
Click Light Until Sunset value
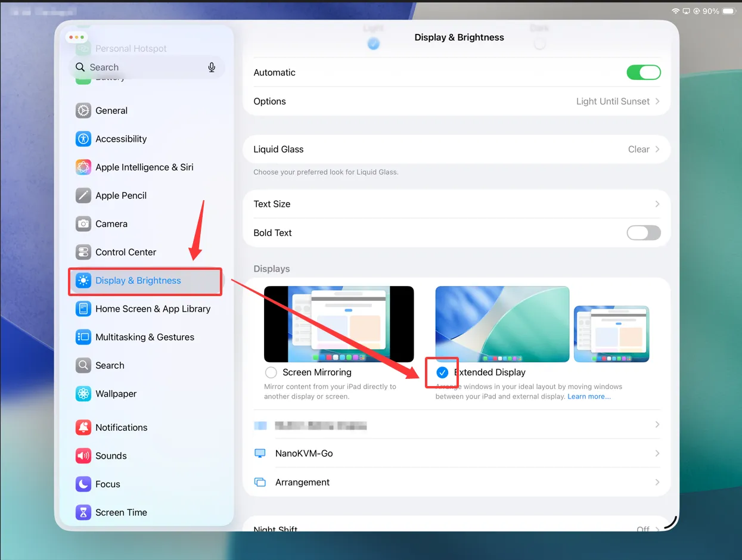tap(613, 101)
